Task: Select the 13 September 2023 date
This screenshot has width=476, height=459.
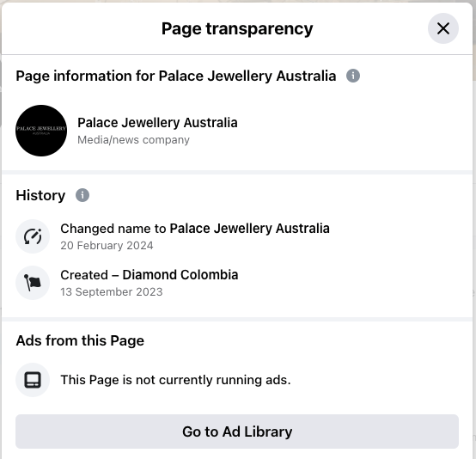Action: [112, 292]
